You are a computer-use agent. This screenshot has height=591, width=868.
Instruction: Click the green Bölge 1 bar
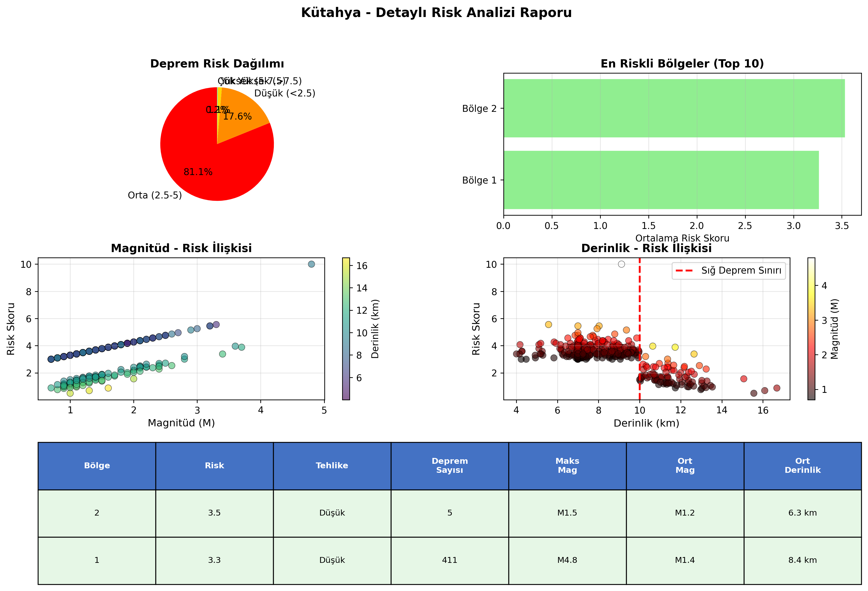pos(661,180)
